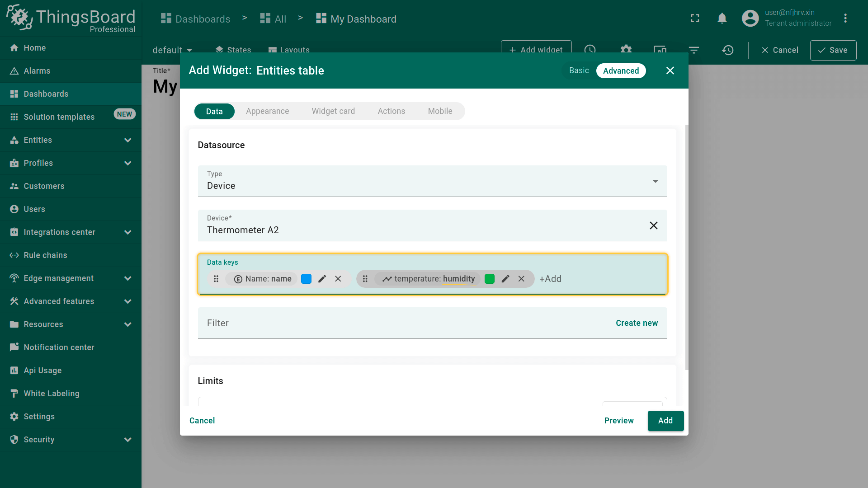Toggle fullscreen mode icon
Viewport: 868px width, 488px height.
point(695,19)
